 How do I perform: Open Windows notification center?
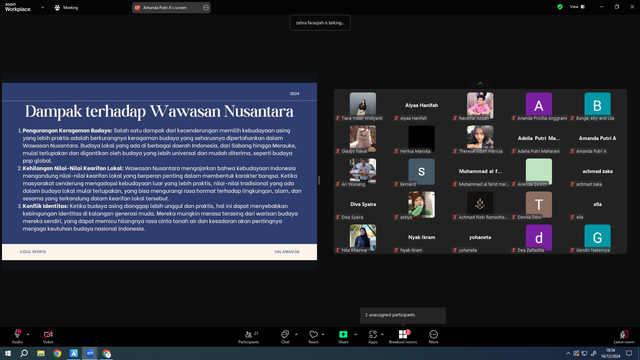pos(629,353)
